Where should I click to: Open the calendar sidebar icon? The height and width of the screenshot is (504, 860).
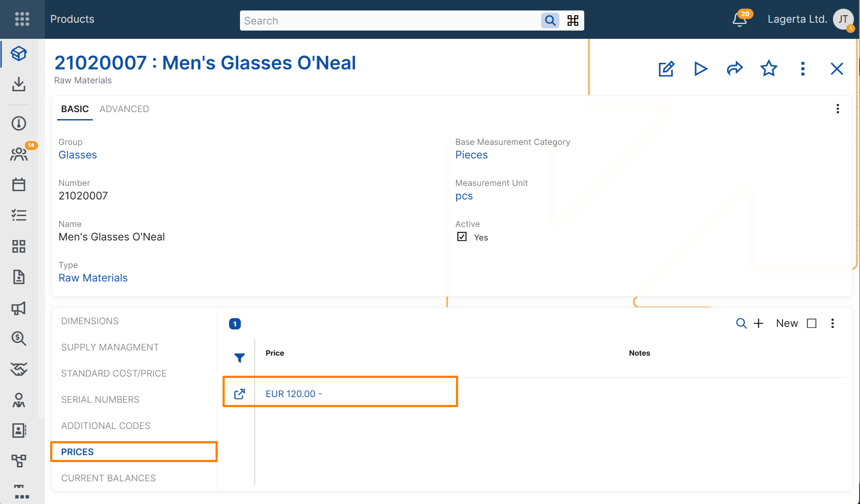[x=19, y=185]
